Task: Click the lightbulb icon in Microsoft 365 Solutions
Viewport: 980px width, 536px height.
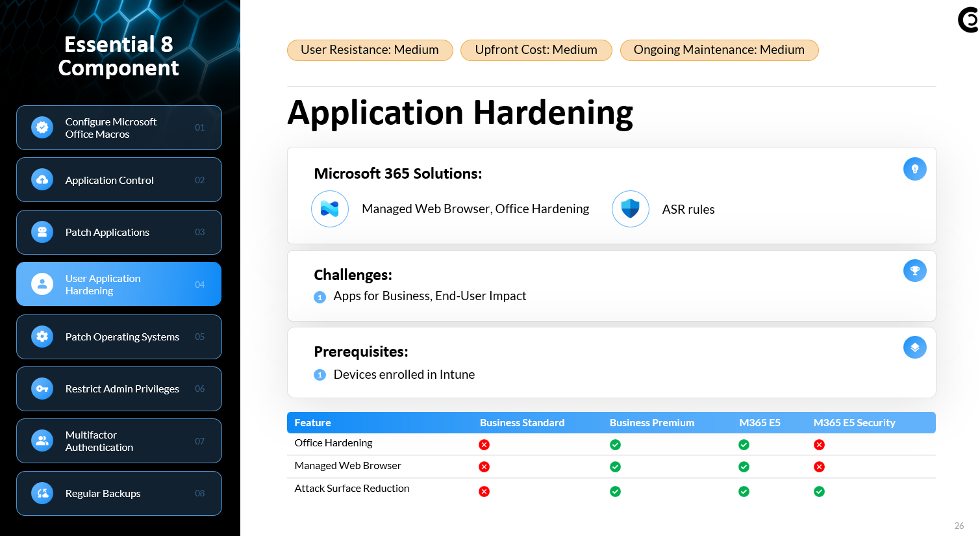Action: click(x=914, y=169)
